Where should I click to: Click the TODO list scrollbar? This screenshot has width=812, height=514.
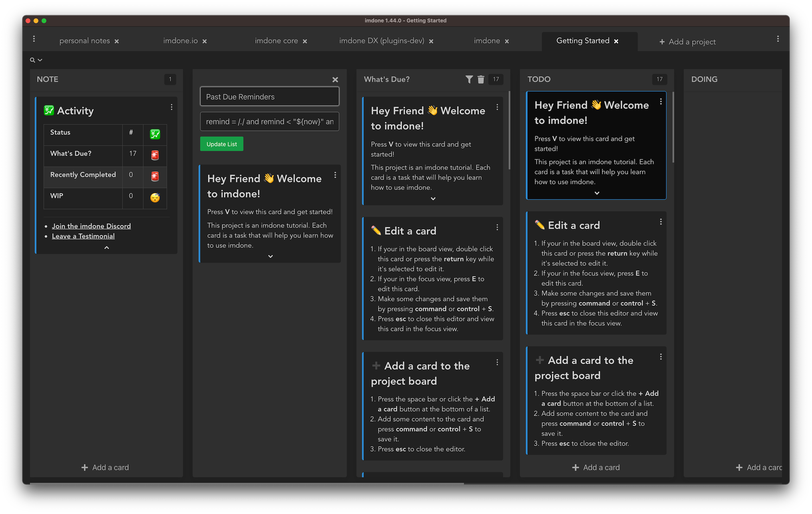click(673, 127)
